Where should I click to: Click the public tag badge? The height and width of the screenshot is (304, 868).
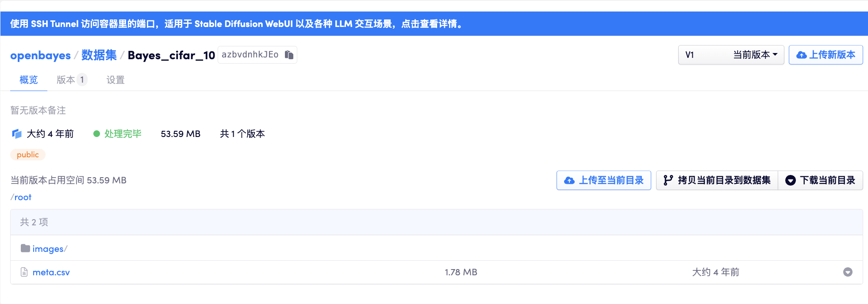coord(28,155)
